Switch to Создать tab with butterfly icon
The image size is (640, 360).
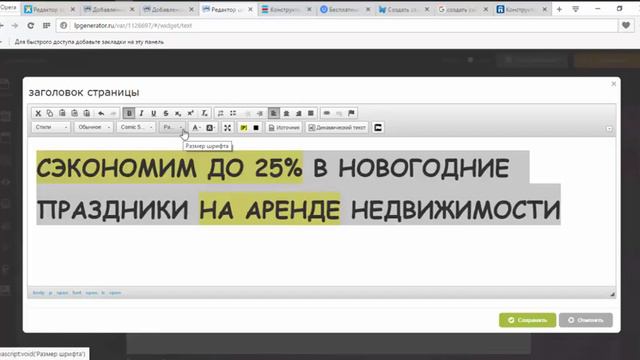click(404, 9)
